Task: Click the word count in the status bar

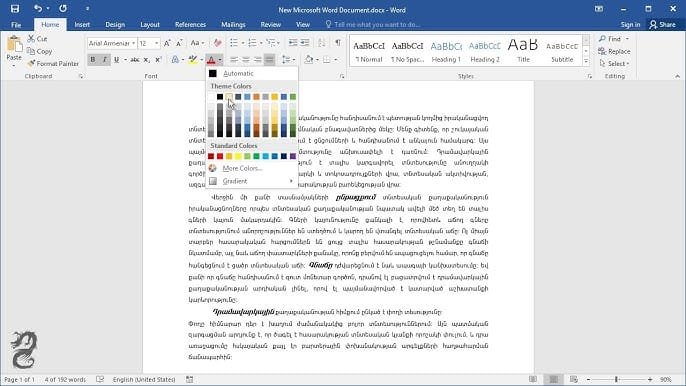Action: pyautogui.click(x=65, y=379)
